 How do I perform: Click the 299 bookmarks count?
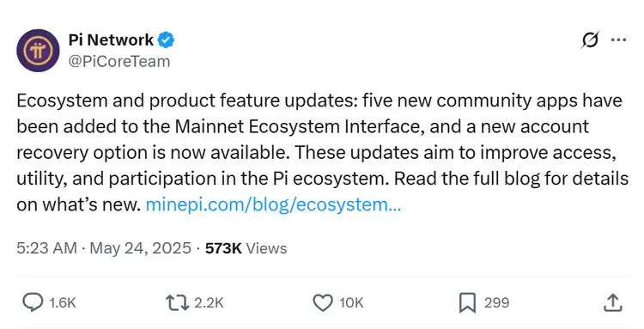496,302
